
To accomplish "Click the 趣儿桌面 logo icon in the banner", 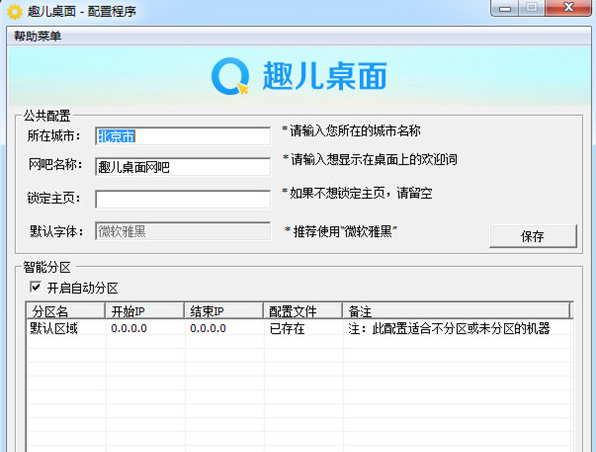I will pyautogui.click(x=230, y=76).
